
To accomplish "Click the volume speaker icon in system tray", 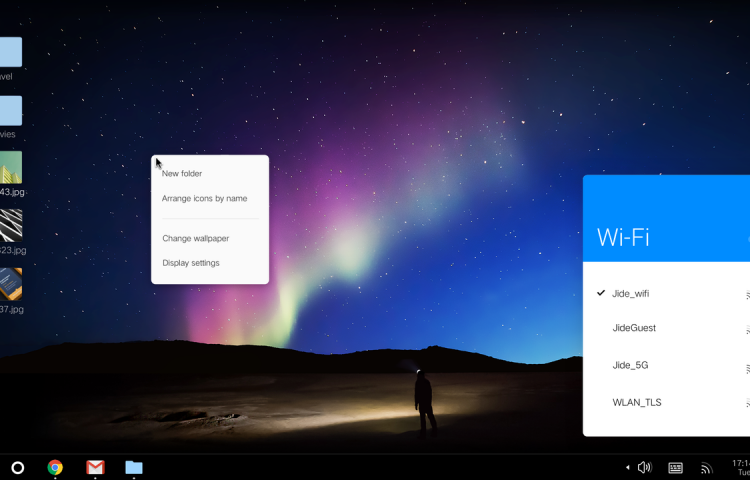I will (644, 467).
